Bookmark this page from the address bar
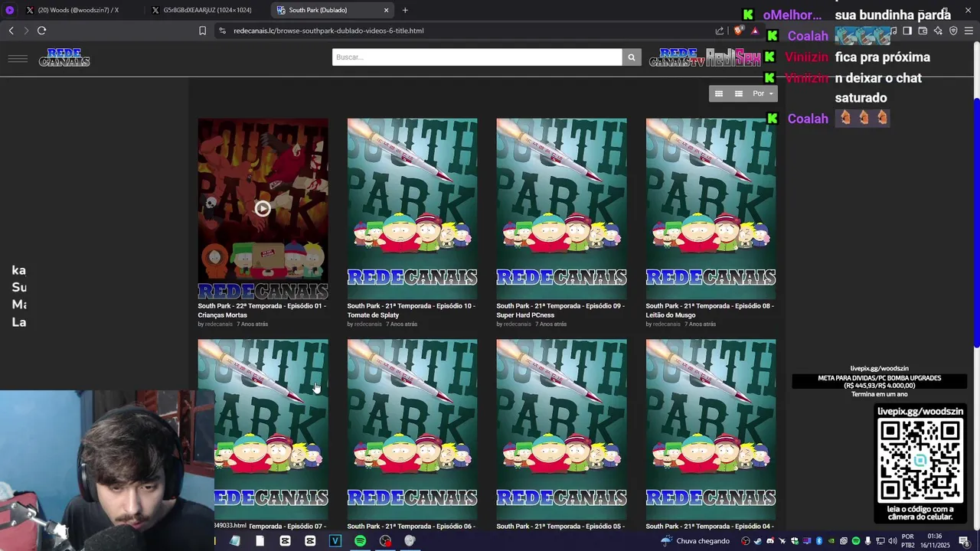 pyautogui.click(x=202, y=31)
